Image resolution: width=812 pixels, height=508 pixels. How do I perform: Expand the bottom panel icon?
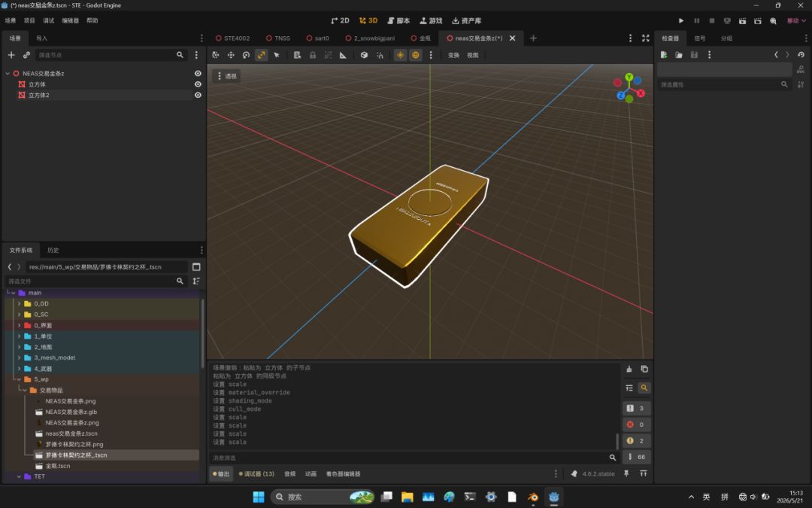coord(643,474)
